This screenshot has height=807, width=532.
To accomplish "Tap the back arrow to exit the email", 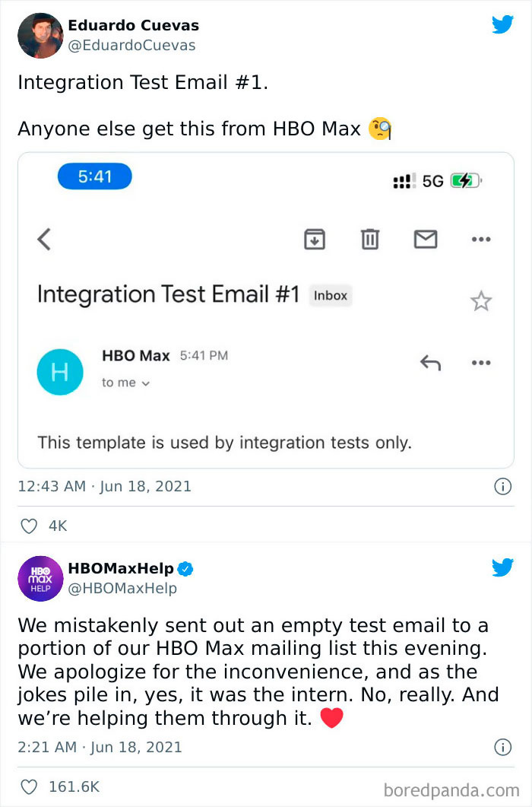I will pyautogui.click(x=44, y=239).
